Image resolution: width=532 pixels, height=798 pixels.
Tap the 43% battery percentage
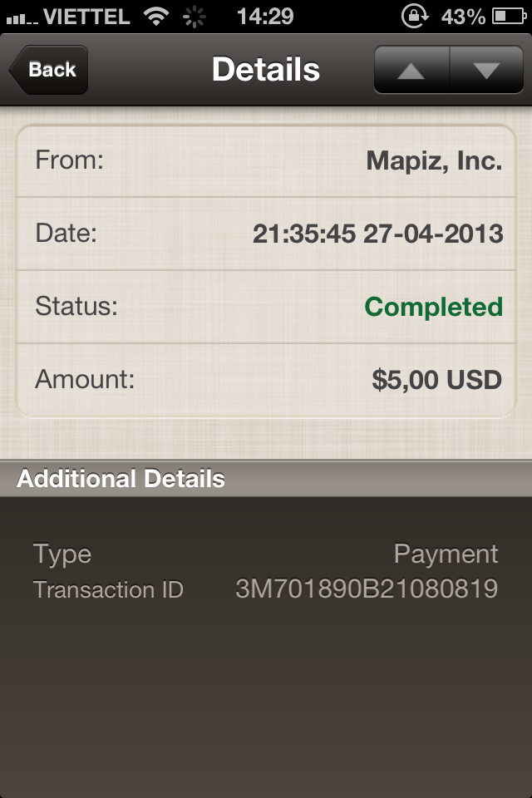[x=463, y=16]
